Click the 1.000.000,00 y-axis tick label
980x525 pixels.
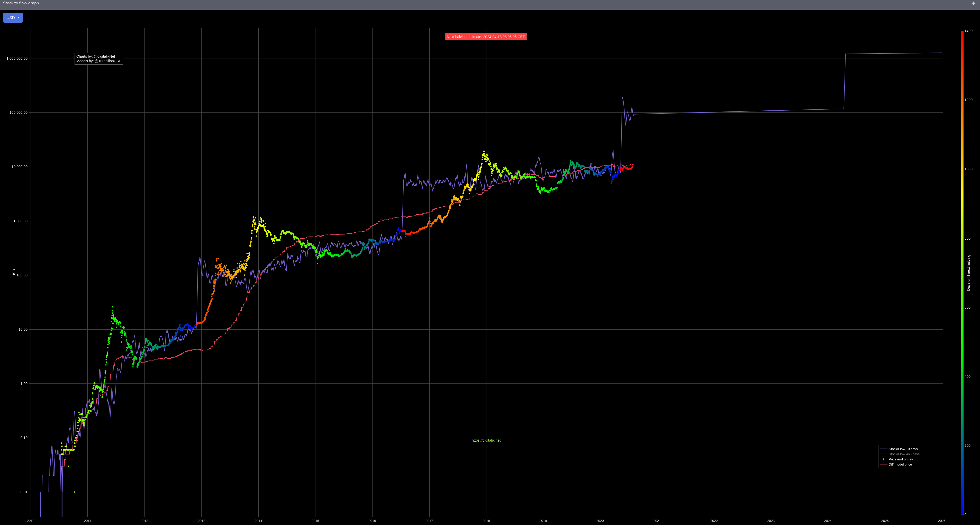17,59
